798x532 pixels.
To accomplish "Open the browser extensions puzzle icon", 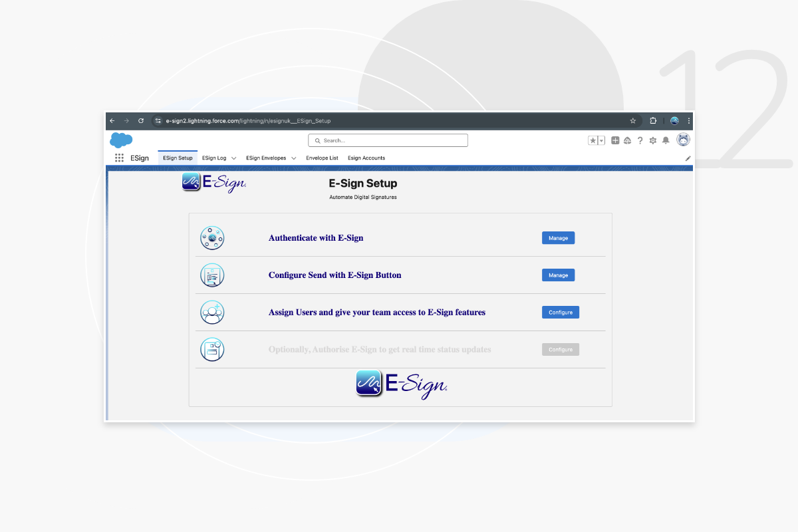I will pos(653,121).
